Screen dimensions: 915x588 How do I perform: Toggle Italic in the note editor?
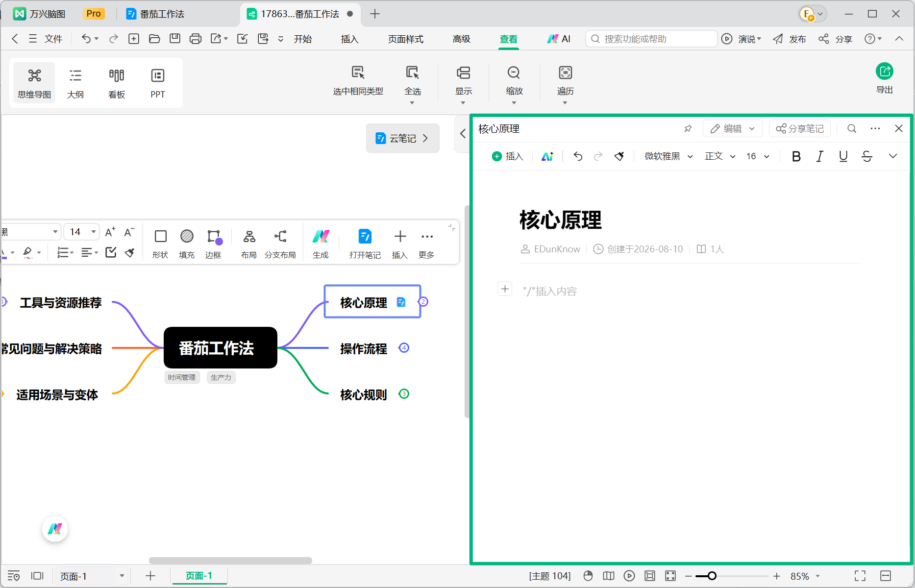pos(819,156)
